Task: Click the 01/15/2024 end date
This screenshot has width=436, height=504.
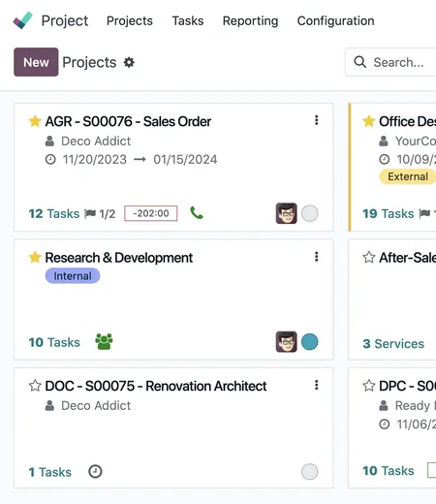Action: point(185,159)
